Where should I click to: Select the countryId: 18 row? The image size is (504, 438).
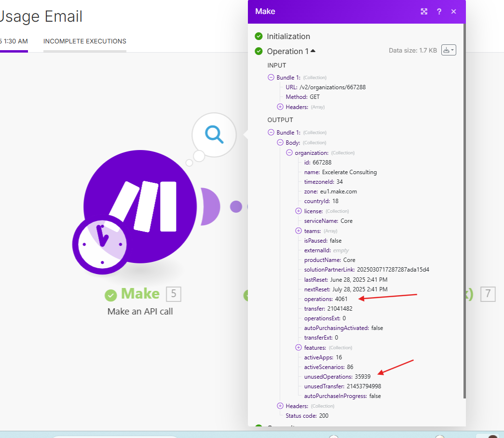tap(321, 201)
